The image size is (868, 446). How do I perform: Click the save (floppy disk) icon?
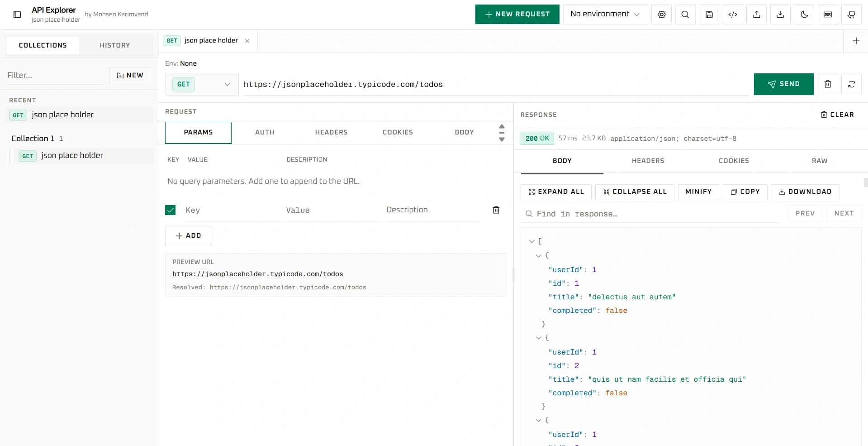pyautogui.click(x=709, y=14)
